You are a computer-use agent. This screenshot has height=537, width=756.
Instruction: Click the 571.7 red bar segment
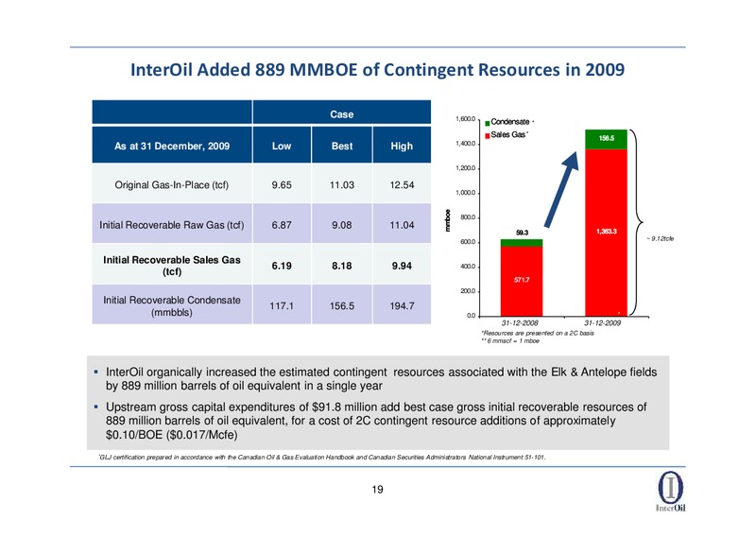tap(522, 281)
